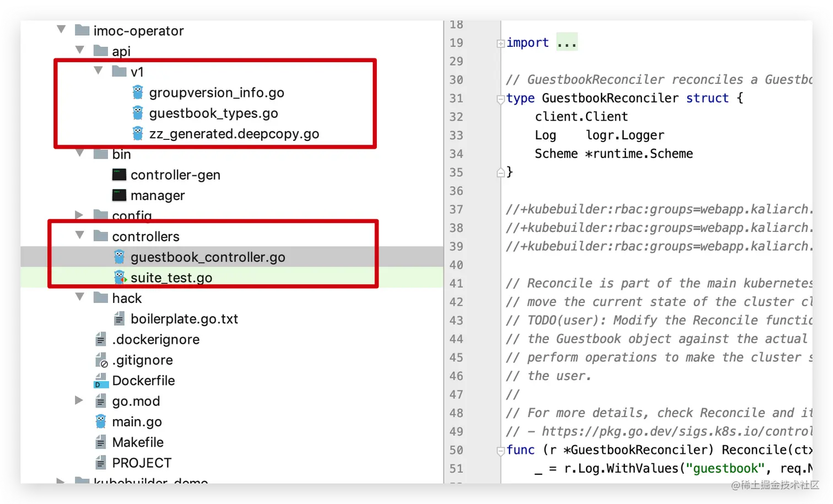833x504 pixels.
Task: Expand the config folder arrow
Action: pos(79,215)
